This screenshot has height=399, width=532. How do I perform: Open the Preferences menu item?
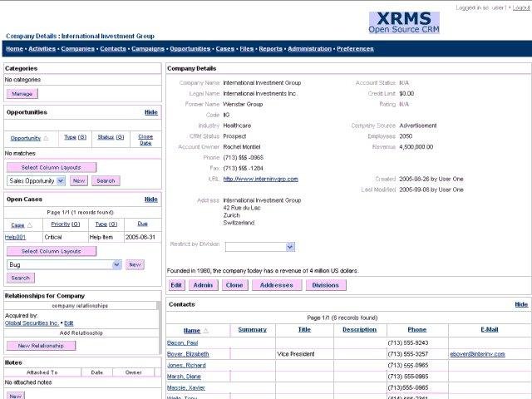(x=355, y=49)
